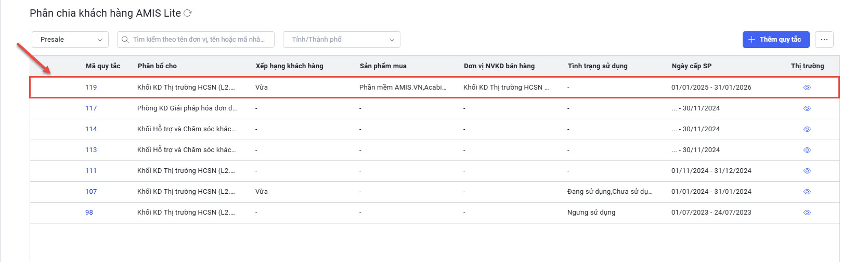868x262 pixels.
Task: Open the three-dots more options menu
Action: (x=824, y=40)
